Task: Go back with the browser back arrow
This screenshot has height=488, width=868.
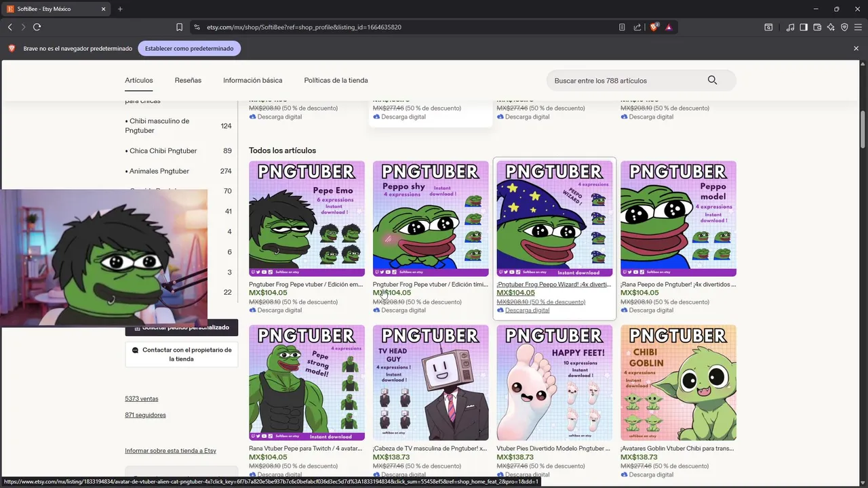Action: click(9, 27)
